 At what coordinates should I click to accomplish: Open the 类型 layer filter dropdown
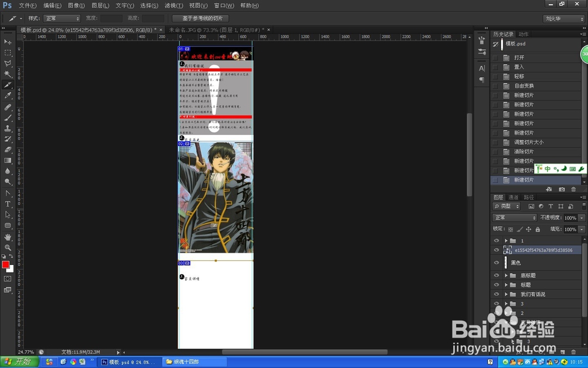[506, 206]
